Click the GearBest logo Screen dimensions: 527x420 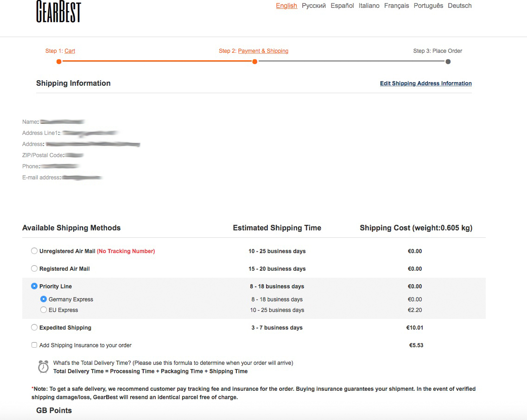(x=58, y=12)
